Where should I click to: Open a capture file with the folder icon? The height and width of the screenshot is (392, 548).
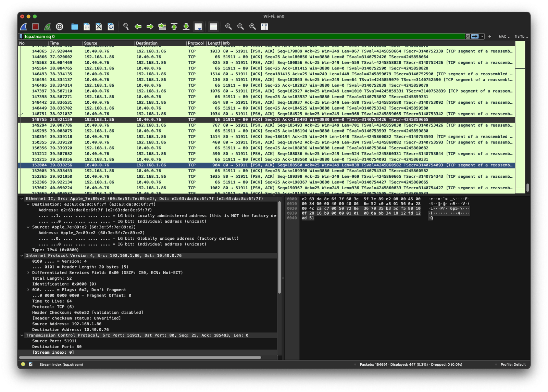coord(74,26)
